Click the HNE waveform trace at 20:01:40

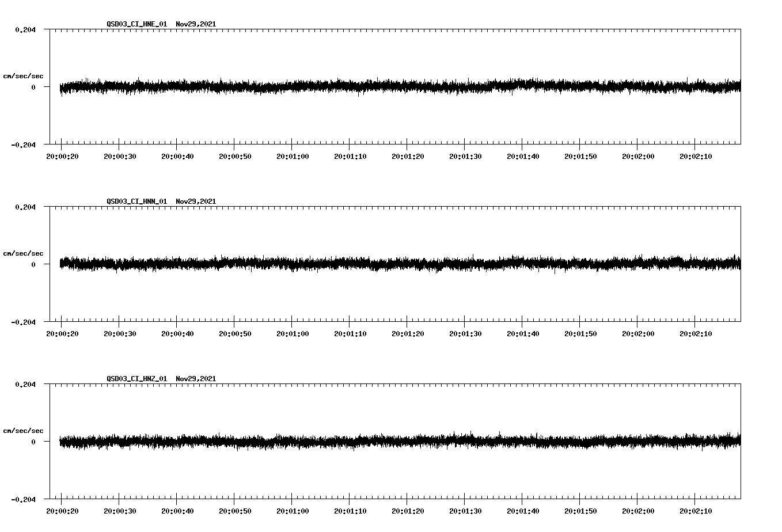522,85
